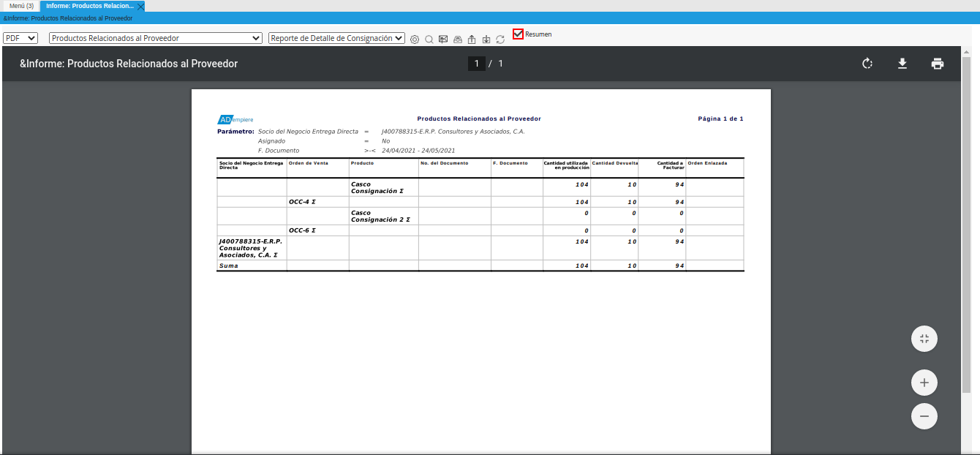980x455 pixels.
Task: Rotate the PDF page using rotate icon
Action: (x=867, y=64)
